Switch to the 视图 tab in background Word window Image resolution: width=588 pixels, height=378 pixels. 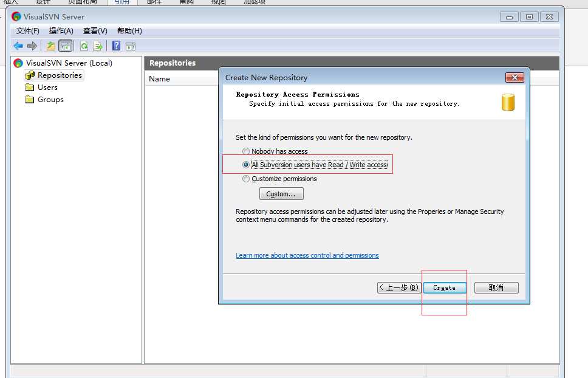pyautogui.click(x=218, y=2)
